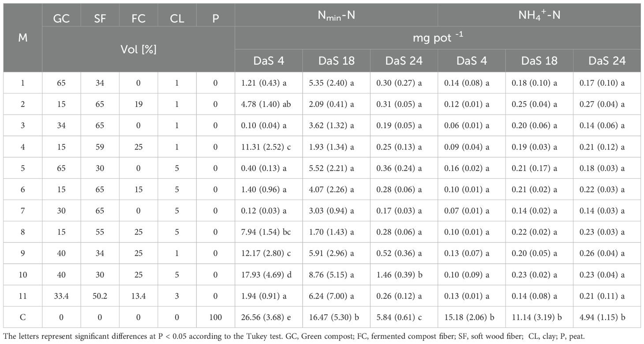The height and width of the screenshot is (344, 644).
Task: Select the "33.4" GC value in row 11
Action: click(61, 296)
